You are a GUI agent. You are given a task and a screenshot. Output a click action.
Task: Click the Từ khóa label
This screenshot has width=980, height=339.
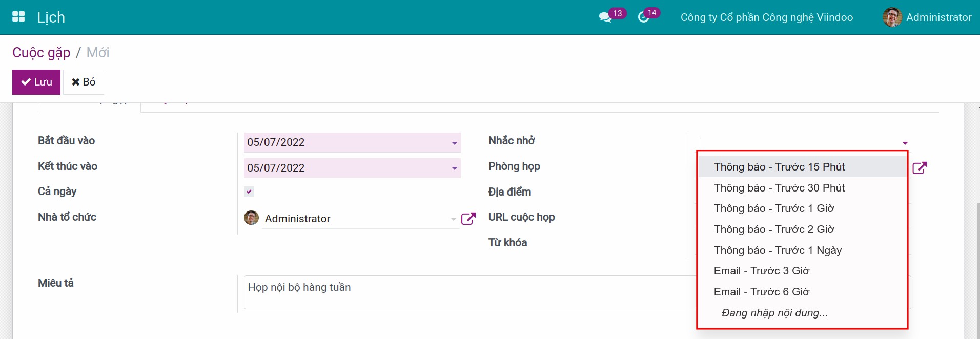tap(507, 243)
